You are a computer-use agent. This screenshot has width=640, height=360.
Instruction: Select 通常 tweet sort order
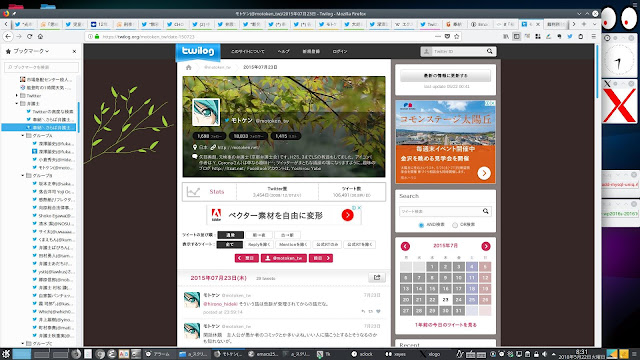[230, 235]
